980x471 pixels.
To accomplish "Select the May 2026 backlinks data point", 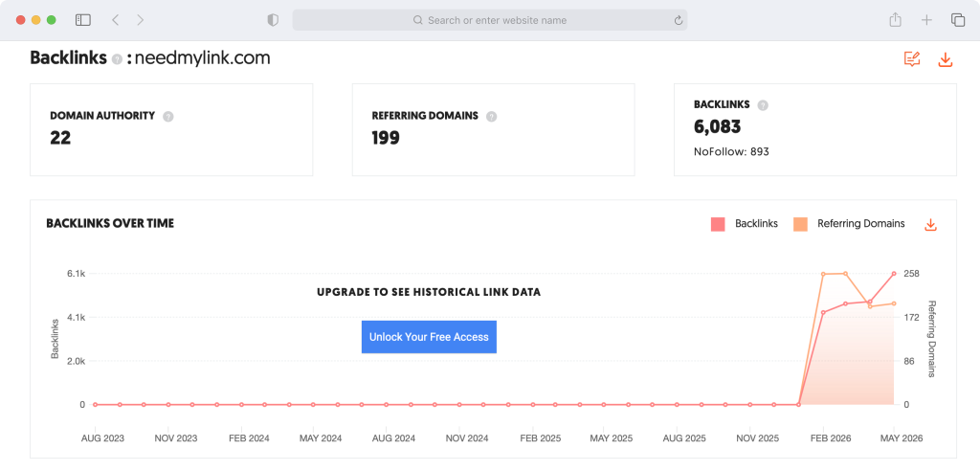I will click(894, 274).
